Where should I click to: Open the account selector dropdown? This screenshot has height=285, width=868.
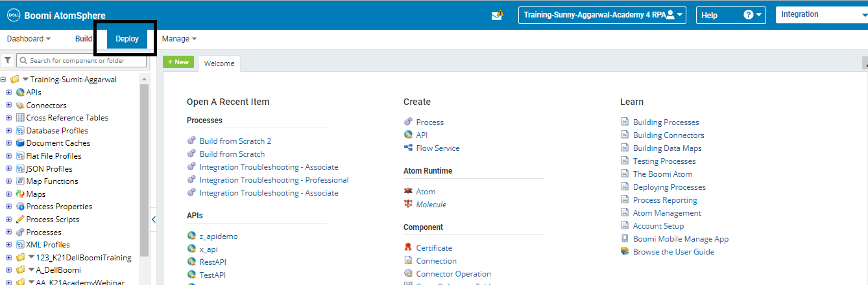pos(602,15)
